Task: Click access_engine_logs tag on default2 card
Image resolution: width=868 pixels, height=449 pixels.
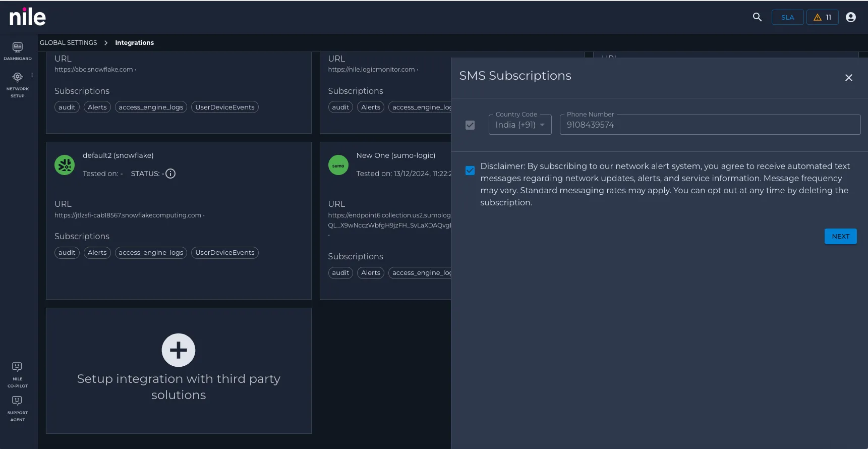Action: click(x=151, y=252)
